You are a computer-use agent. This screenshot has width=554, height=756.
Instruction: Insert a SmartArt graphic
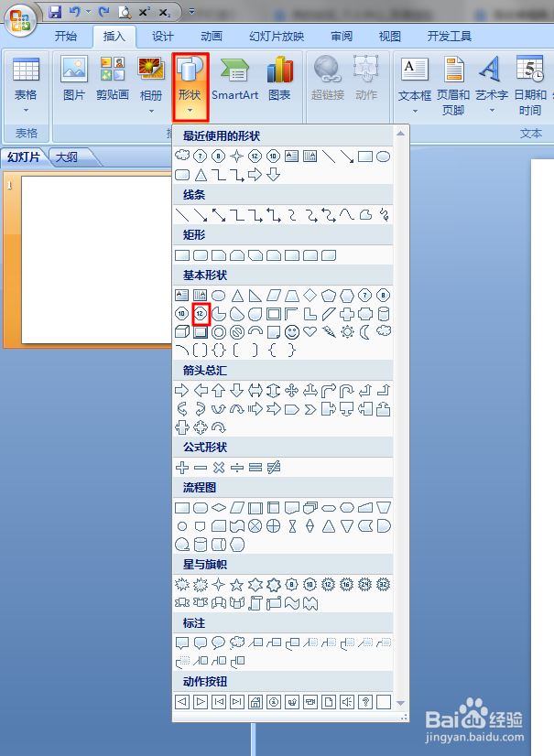(x=234, y=79)
